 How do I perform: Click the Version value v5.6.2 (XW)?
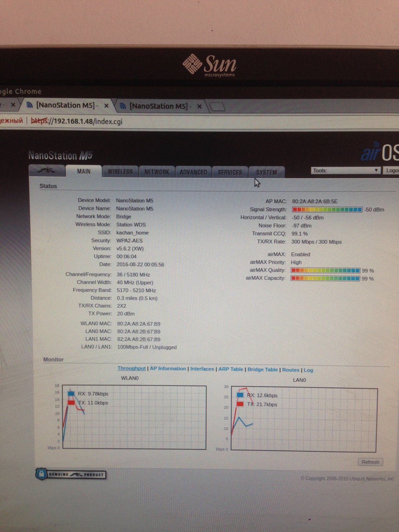pyautogui.click(x=130, y=248)
